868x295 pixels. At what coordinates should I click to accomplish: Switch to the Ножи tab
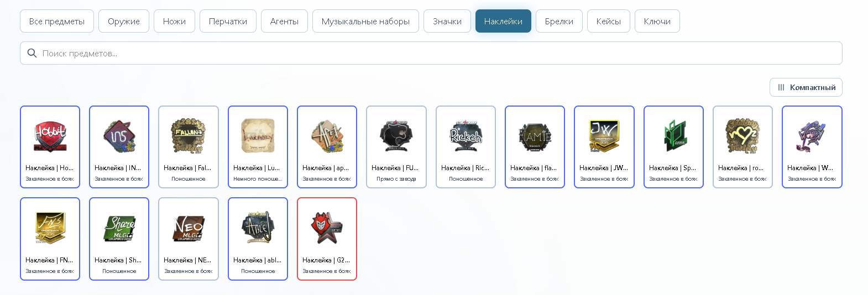(x=174, y=21)
